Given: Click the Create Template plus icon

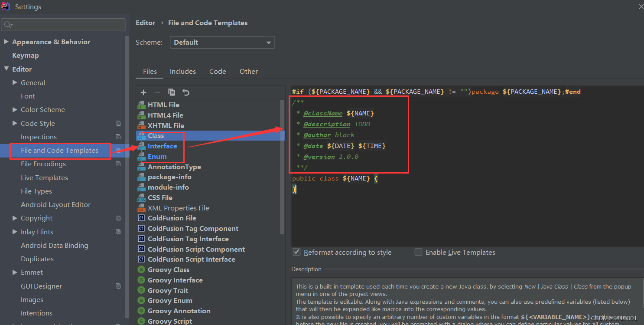Looking at the screenshot, I should [143, 92].
